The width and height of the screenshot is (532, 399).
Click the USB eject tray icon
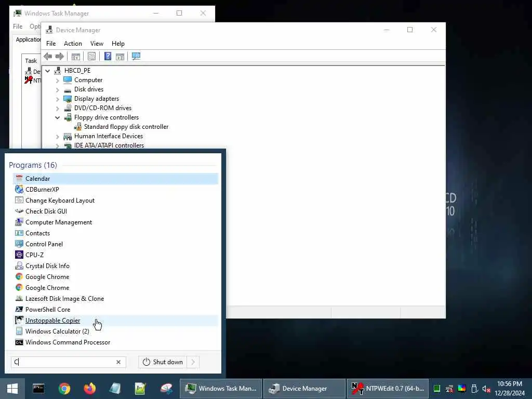(474, 389)
